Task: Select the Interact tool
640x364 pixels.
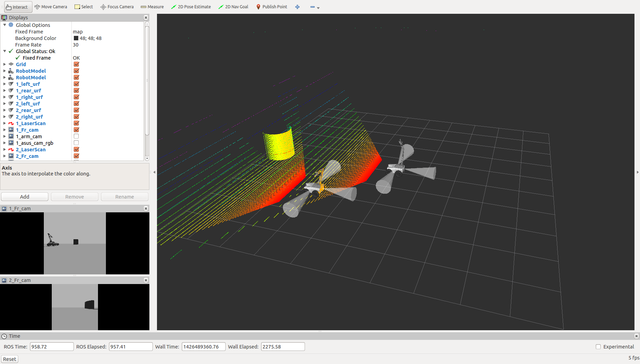Action: pyautogui.click(x=17, y=7)
